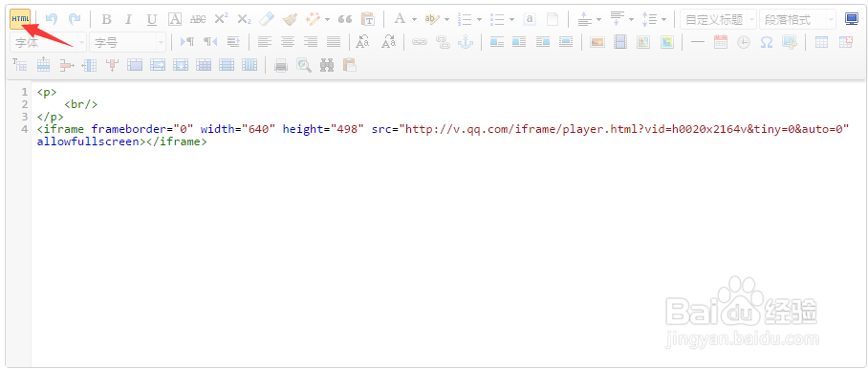Open special characters Omega icon
Screen dimensions: 868x369
coord(767,42)
